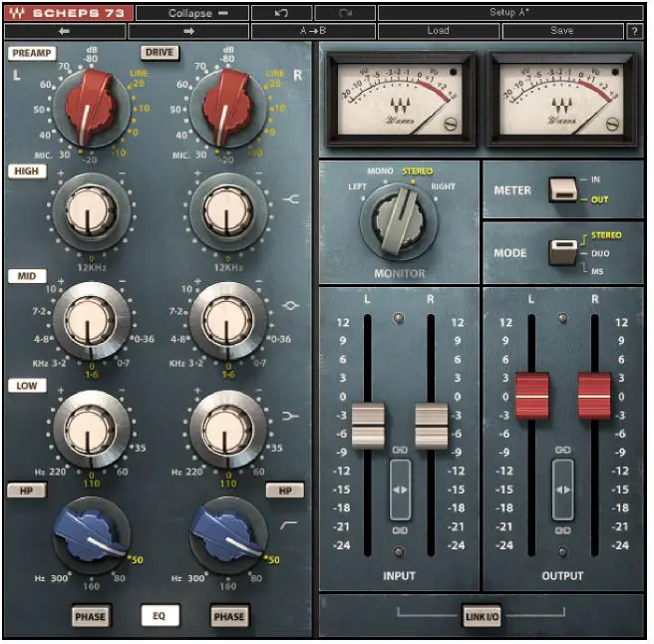Click the Load button
The image size is (654, 644).
(439, 31)
